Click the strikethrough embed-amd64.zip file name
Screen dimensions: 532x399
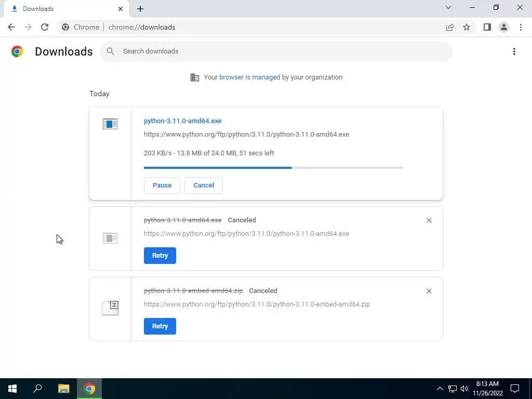click(x=193, y=291)
